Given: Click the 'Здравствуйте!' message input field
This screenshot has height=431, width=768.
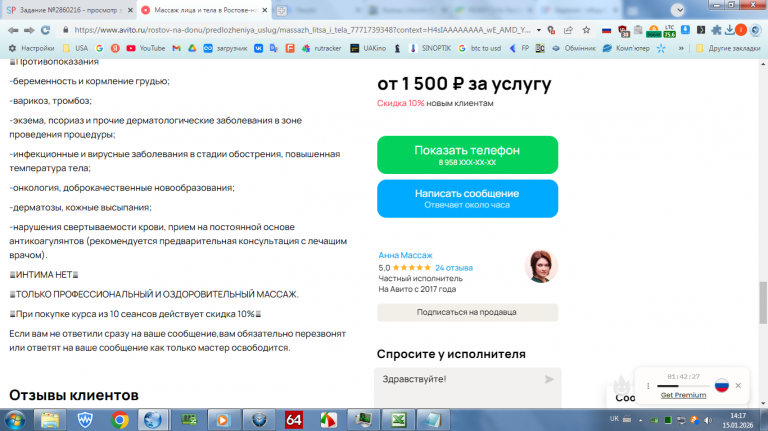Looking at the screenshot, I should click(x=467, y=387).
